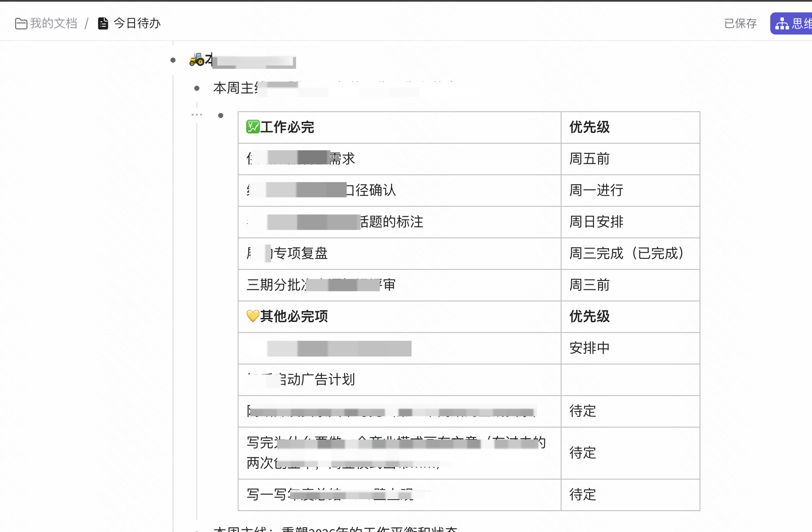Open the three-dot handle beside the table bullet
This screenshot has width=812, height=532.
pos(197,115)
